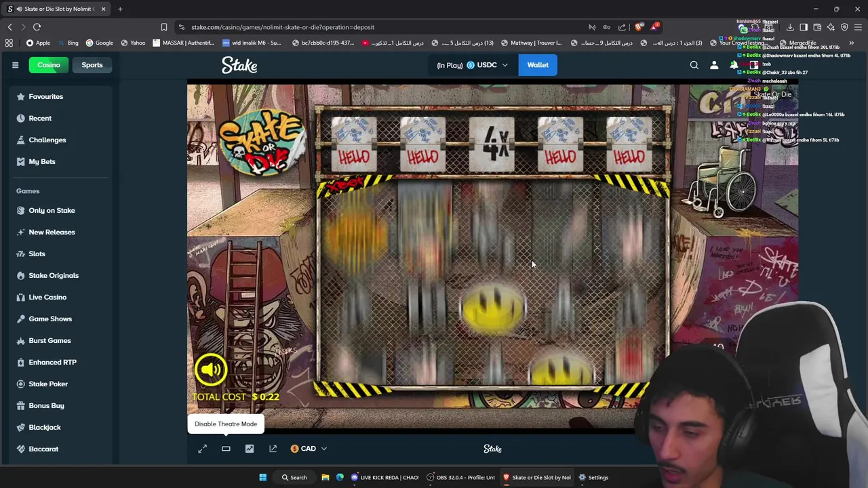The image size is (868, 488).
Task: Open Settings from the taskbar
Action: pyautogui.click(x=593, y=477)
